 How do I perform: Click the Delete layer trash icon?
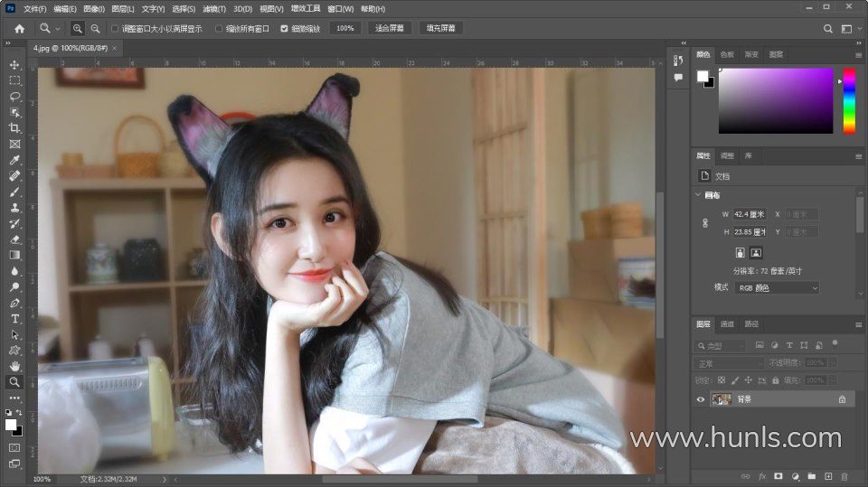844,476
